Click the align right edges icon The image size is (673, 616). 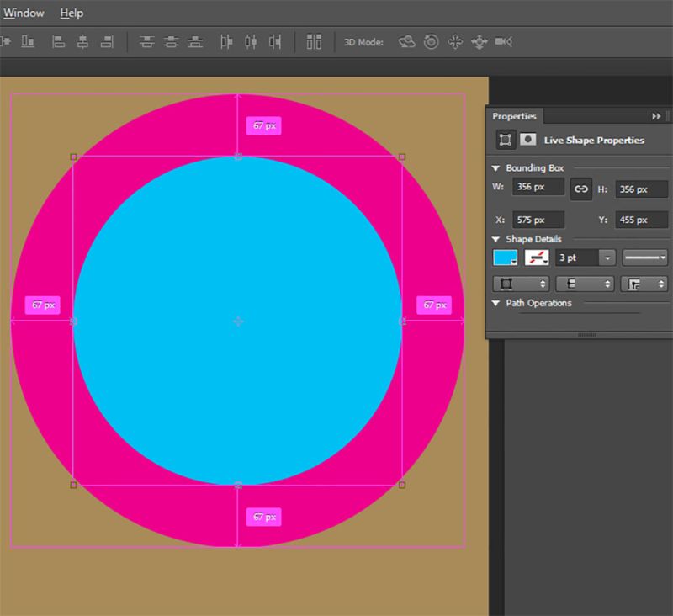(x=108, y=40)
